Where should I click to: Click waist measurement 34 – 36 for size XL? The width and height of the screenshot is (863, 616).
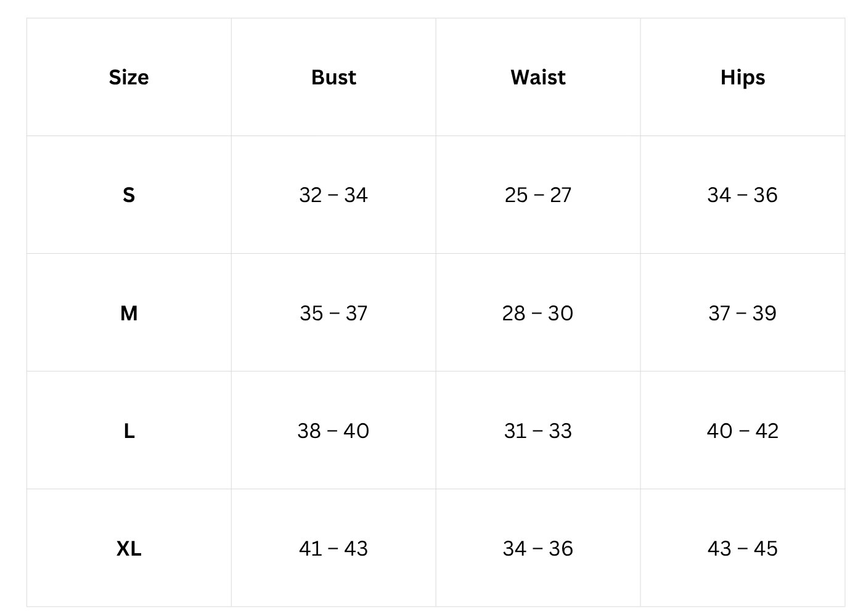click(538, 548)
